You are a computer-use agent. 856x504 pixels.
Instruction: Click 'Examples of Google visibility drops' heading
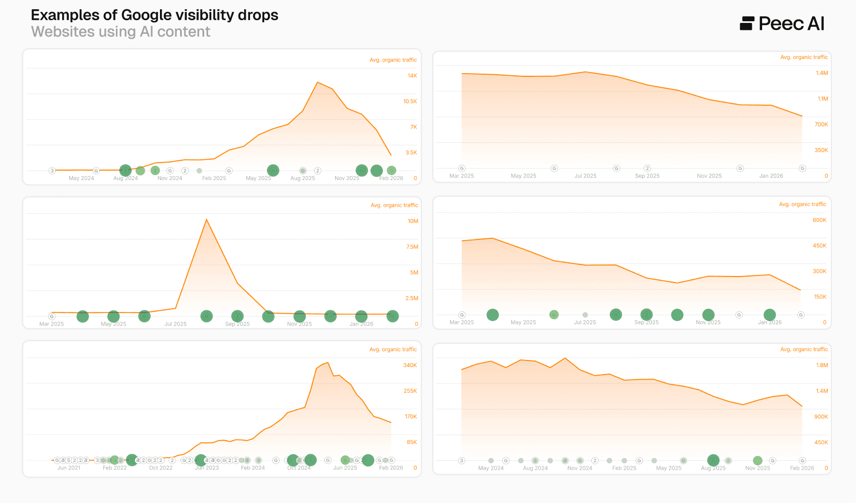click(154, 15)
